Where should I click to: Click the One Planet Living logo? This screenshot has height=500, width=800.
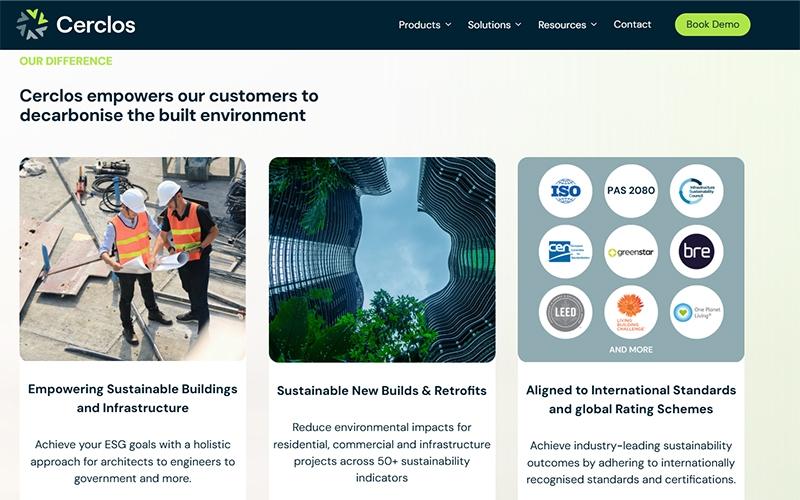(696, 312)
